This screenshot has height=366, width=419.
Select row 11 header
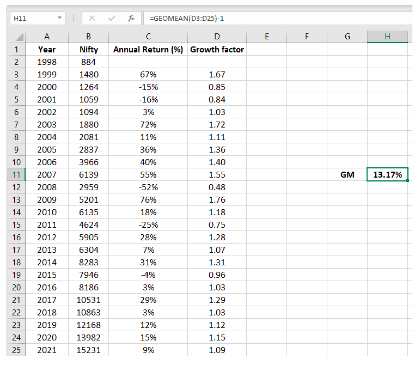(16, 174)
